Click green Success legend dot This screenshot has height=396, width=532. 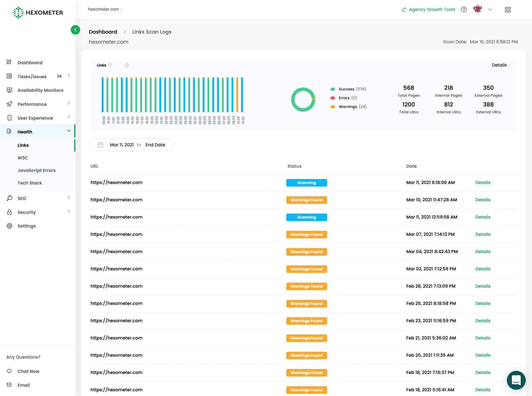tap(333, 89)
